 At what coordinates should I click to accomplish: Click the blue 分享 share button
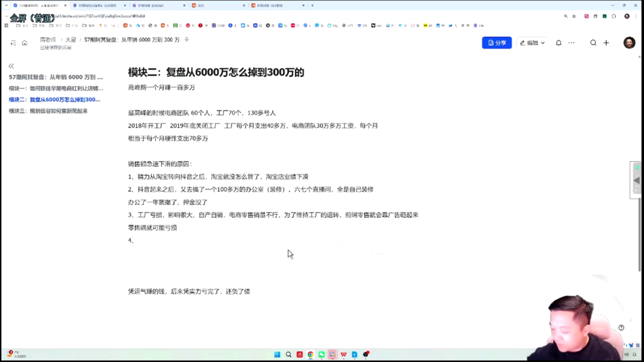pyautogui.click(x=497, y=43)
